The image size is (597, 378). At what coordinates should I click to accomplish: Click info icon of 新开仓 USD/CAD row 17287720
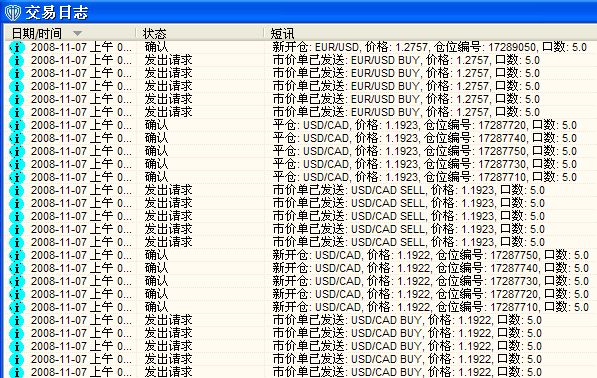point(16,294)
